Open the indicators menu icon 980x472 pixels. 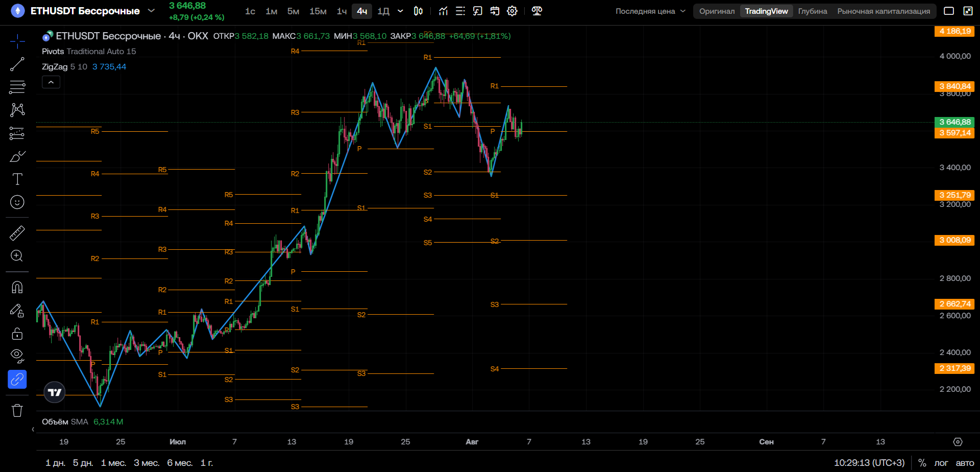(x=443, y=11)
